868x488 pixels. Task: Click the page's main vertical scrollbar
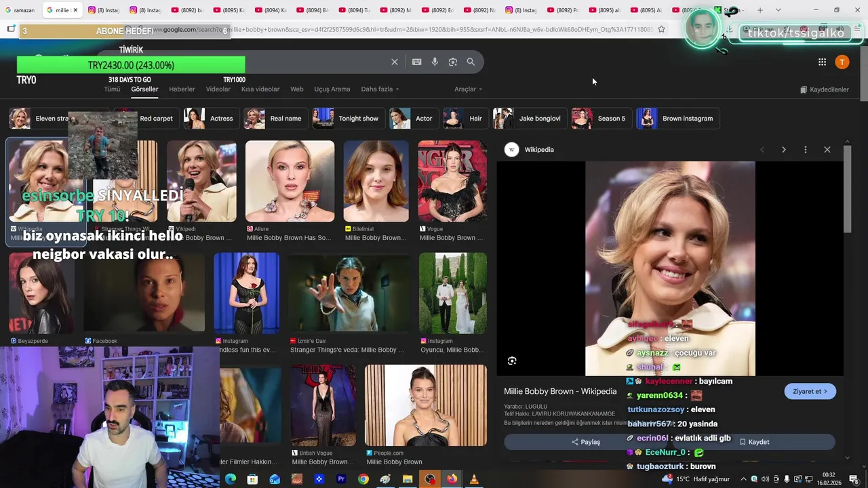tap(863, 75)
